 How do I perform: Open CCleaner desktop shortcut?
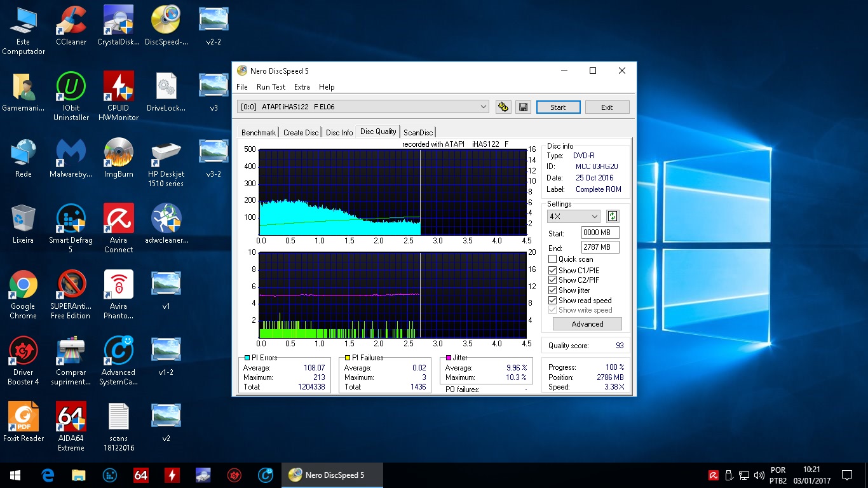point(71,26)
